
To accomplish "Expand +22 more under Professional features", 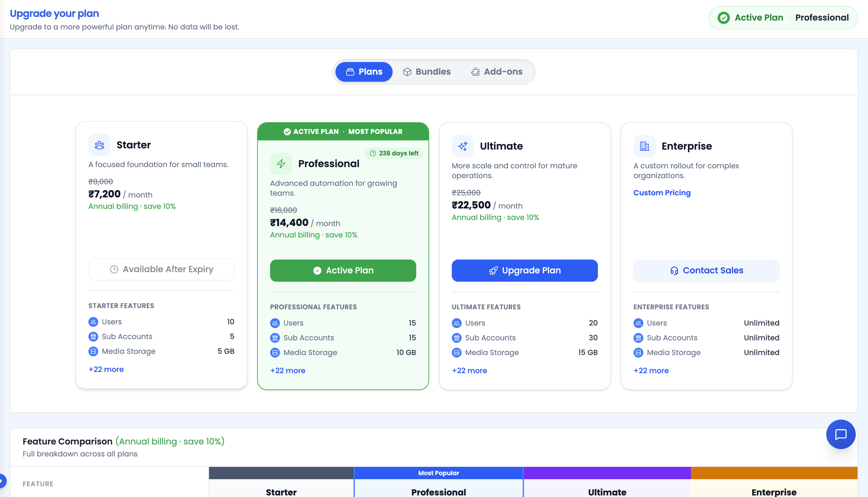I will point(288,371).
